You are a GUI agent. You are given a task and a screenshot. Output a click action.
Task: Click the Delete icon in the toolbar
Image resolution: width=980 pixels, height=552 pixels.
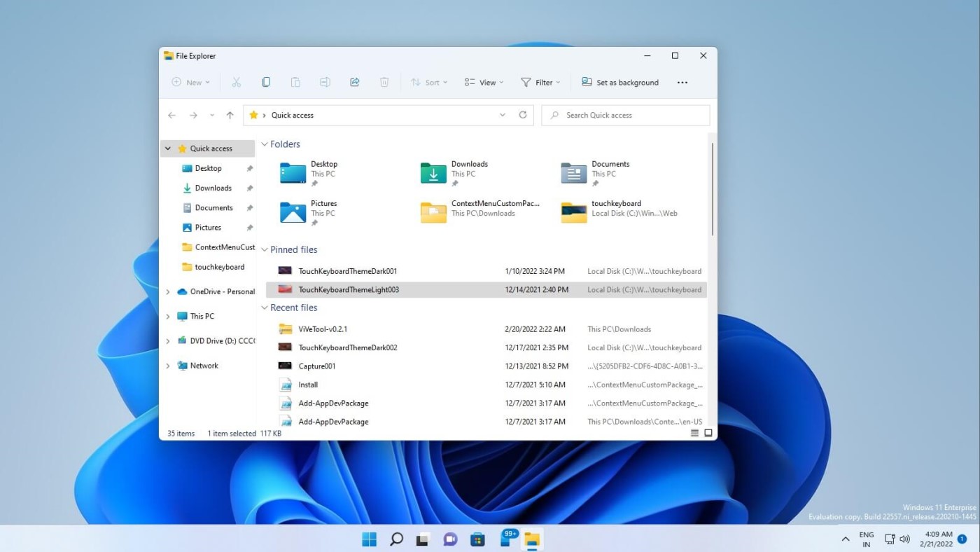[384, 82]
